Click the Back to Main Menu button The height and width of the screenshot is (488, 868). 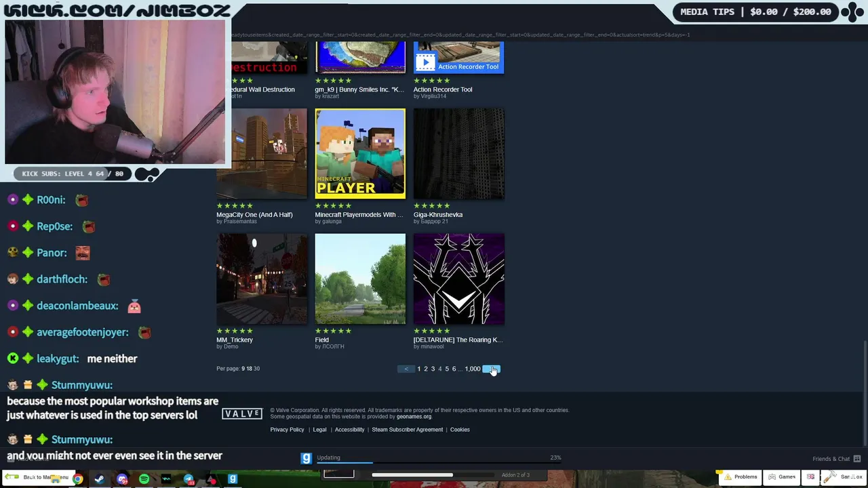point(37,477)
